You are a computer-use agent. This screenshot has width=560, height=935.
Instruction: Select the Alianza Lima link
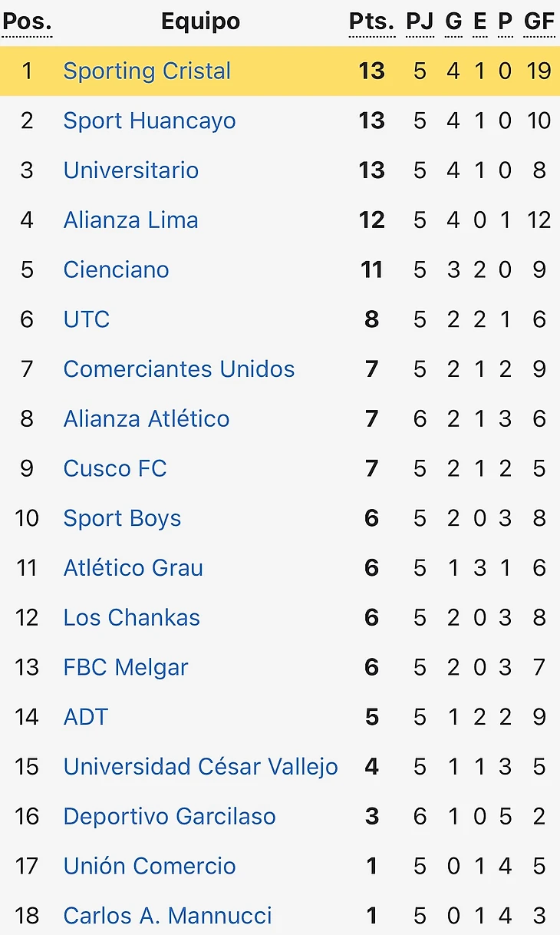point(131,220)
